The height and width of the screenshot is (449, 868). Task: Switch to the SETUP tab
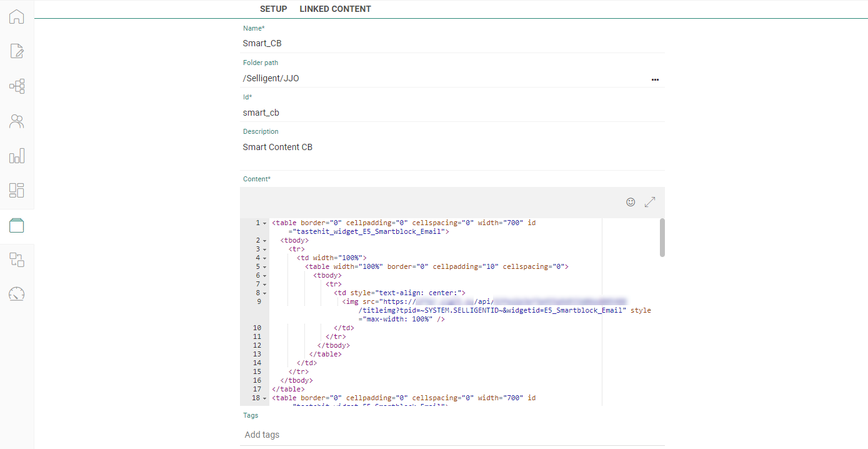click(x=273, y=9)
